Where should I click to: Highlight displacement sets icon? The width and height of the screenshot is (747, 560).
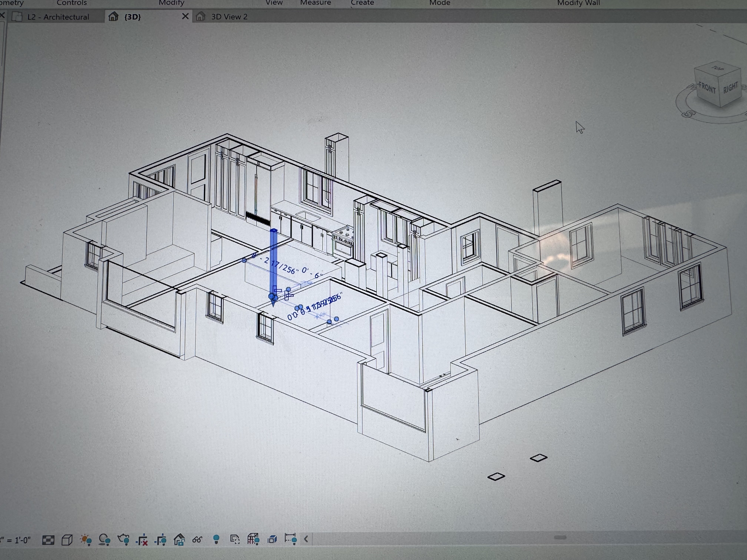[272, 539]
